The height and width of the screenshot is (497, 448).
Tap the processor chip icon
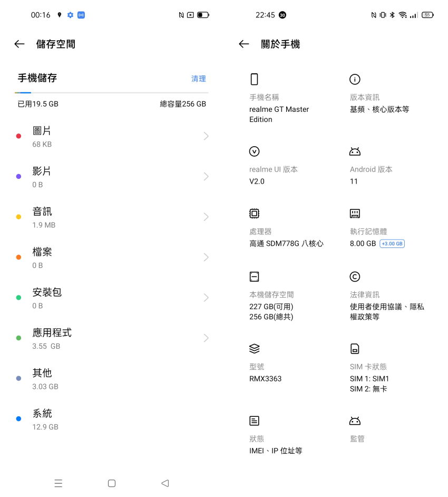[x=254, y=214]
